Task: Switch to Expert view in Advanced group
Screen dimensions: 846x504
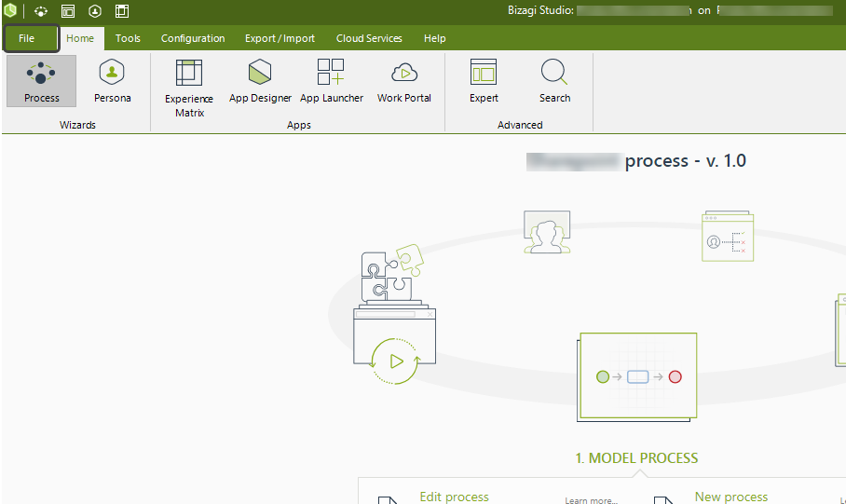Action: pyautogui.click(x=484, y=81)
